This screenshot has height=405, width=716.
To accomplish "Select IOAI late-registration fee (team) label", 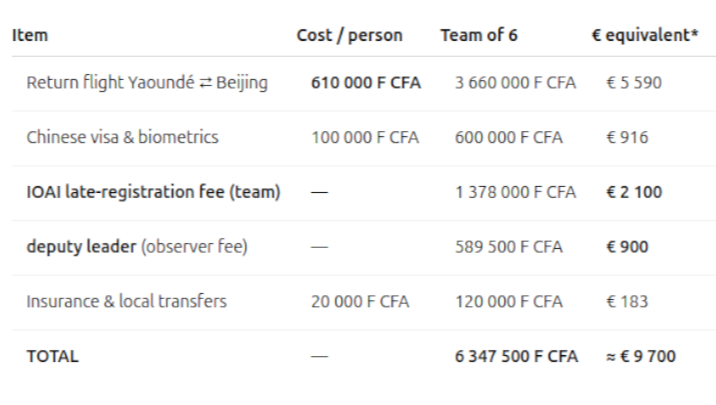I will click(153, 192).
